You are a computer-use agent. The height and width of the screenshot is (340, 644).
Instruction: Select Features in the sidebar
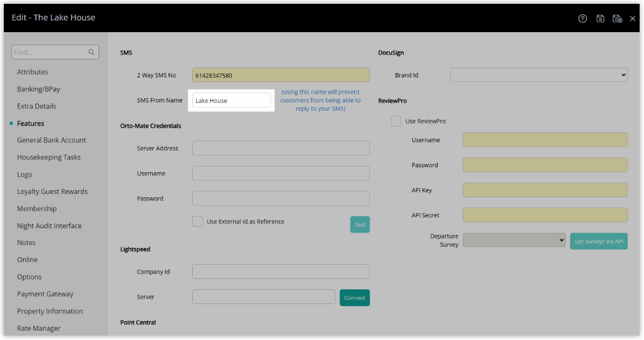pyautogui.click(x=30, y=123)
